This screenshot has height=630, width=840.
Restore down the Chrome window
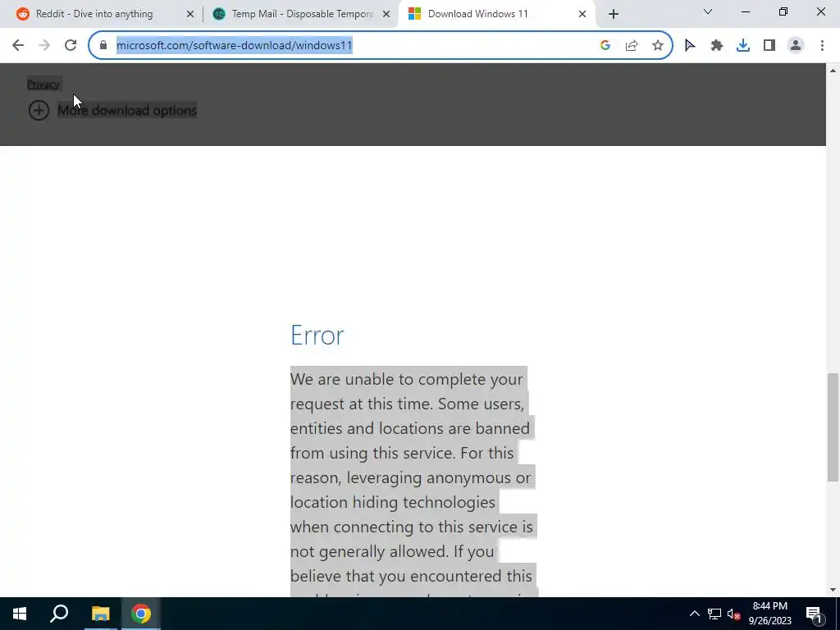coord(783,11)
